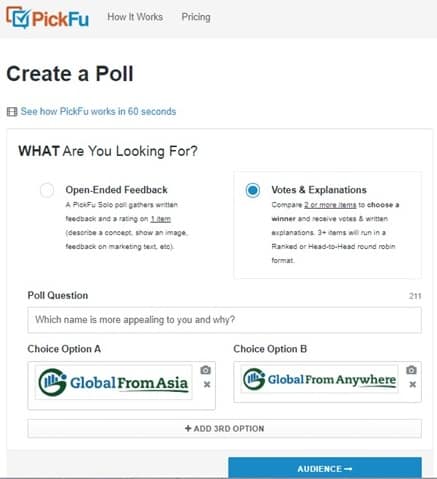This screenshot has height=479, width=437.
Task: Click the Votes & Explanations heading
Action: click(x=319, y=190)
